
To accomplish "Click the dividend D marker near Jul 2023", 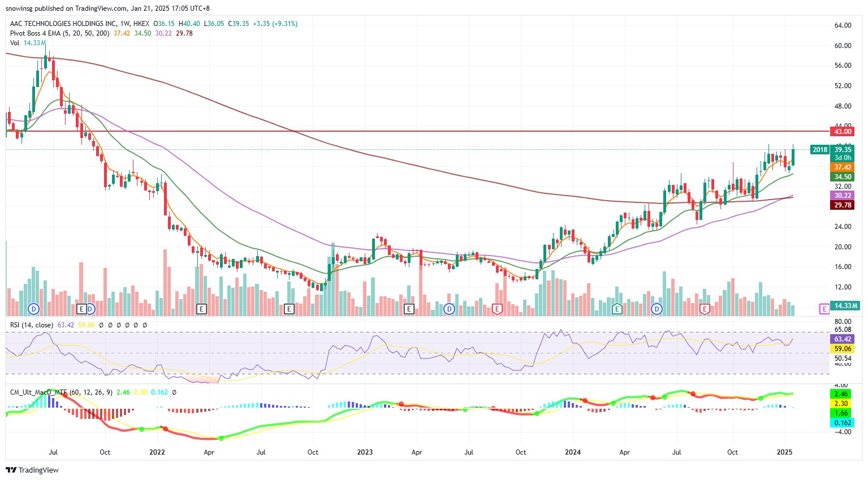I will pos(449,309).
